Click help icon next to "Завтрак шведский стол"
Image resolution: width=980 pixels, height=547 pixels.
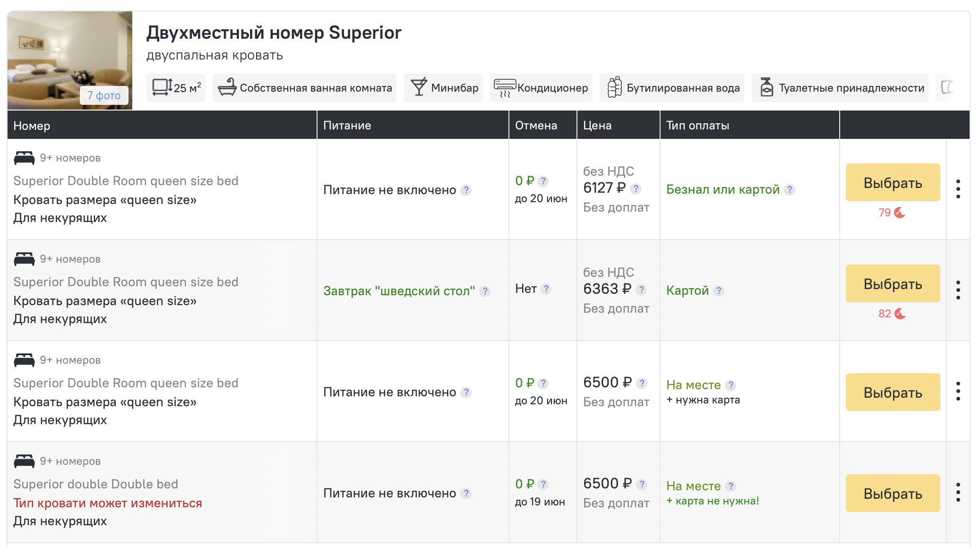(x=485, y=291)
